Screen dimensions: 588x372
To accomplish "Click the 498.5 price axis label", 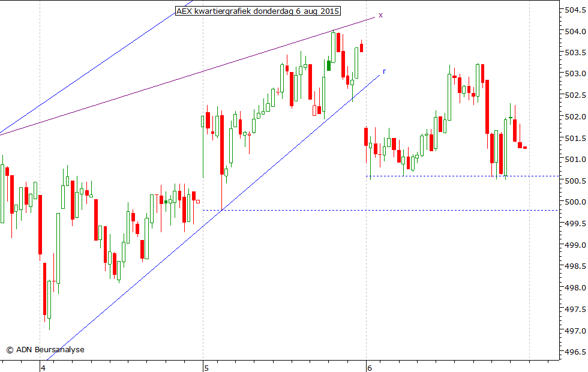I will (x=575, y=266).
